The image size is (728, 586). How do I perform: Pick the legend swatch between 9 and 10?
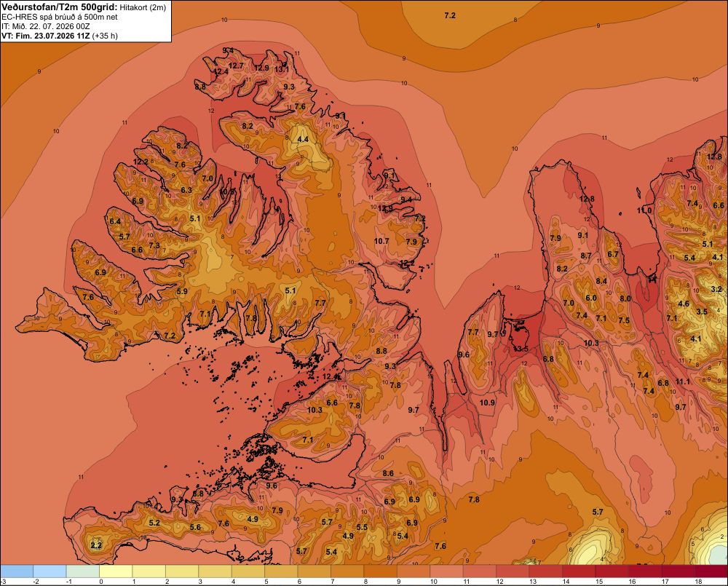(414, 571)
